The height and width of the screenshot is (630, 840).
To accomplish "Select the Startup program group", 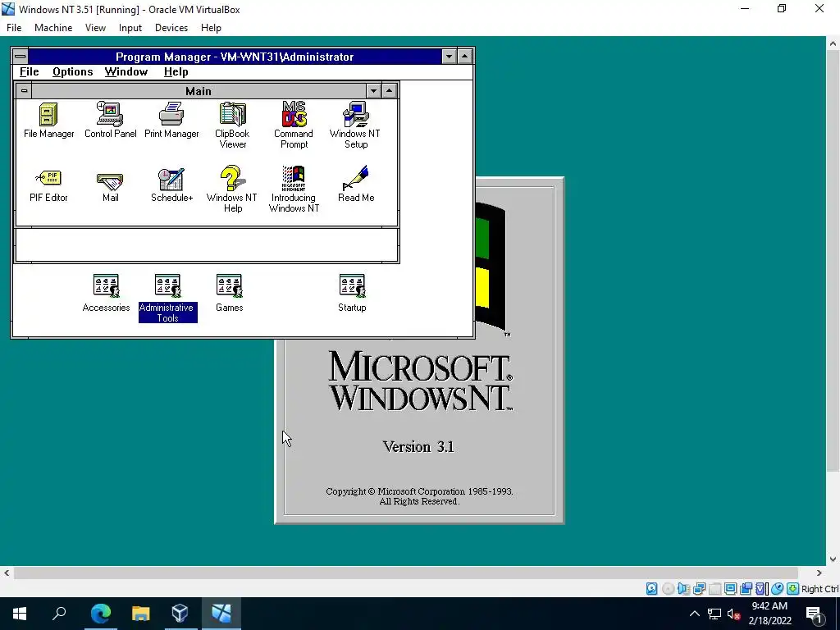I will [352, 293].
